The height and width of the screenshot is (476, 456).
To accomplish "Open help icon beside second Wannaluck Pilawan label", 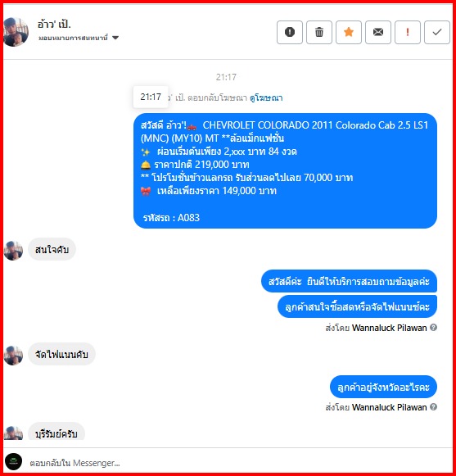I will coord(434,407).
